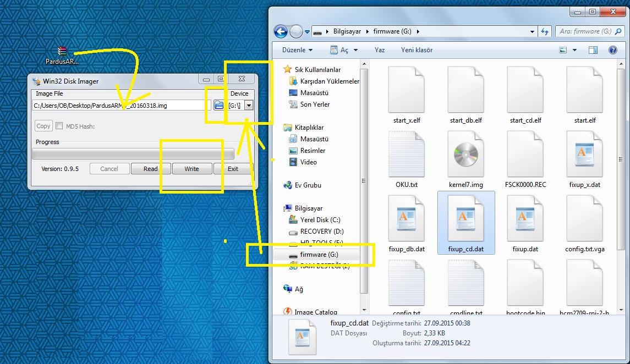
Task: Click the Exit button
Action: coord(233,169)
